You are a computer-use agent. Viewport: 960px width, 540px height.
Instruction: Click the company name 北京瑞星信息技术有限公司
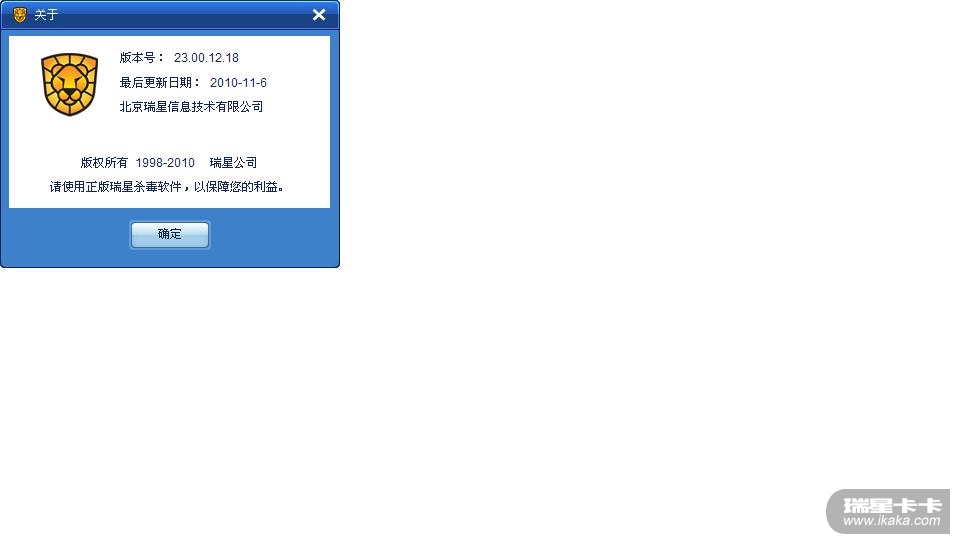(191, 107)
